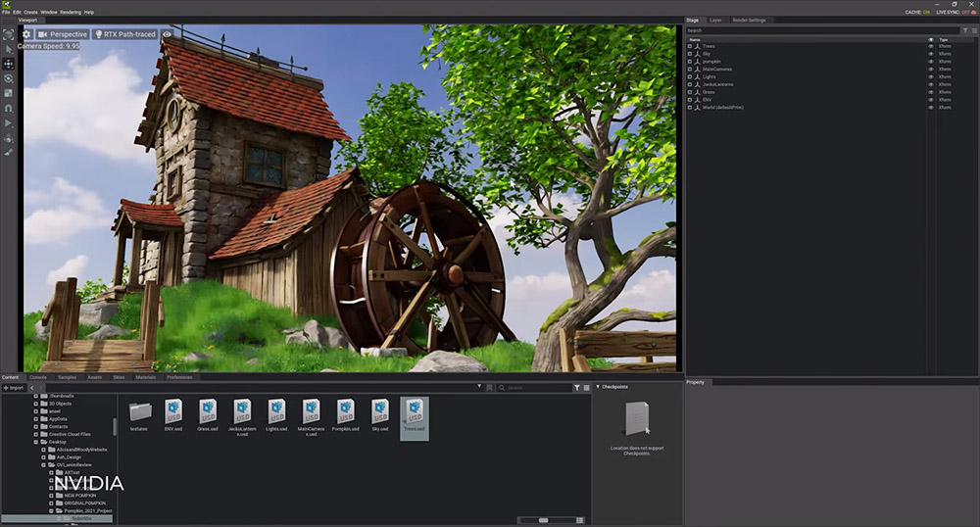
Task: Toggle viewport display eye icon
Action: click(168, 34)
